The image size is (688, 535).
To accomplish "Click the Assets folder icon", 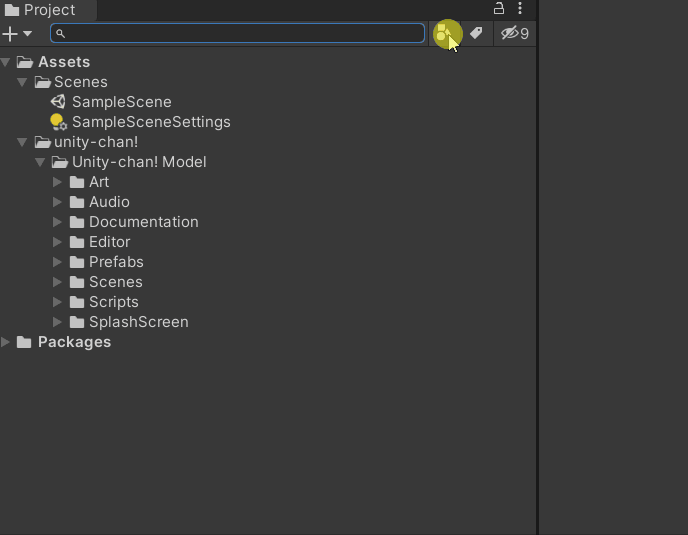I will pos(25,62).
